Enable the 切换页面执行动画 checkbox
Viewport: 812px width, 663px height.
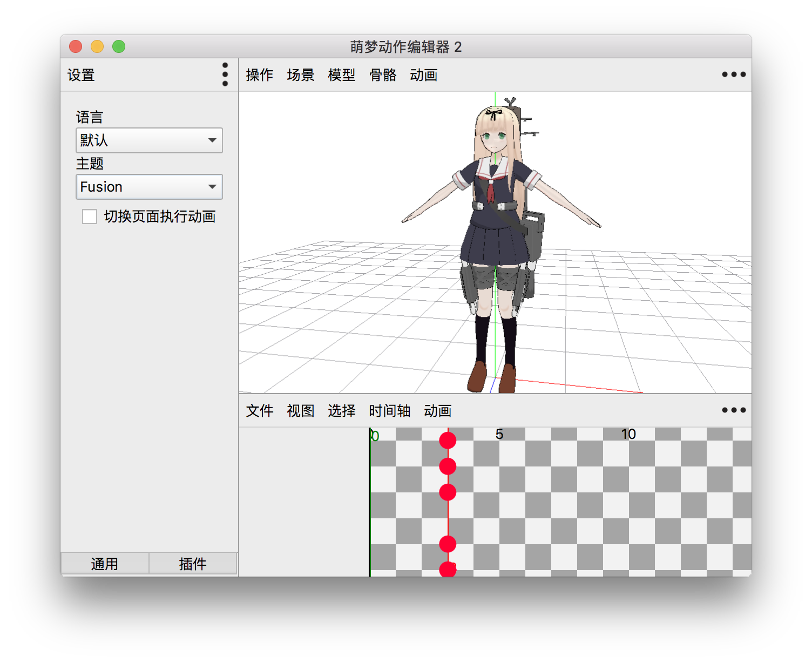click(90, 217)
